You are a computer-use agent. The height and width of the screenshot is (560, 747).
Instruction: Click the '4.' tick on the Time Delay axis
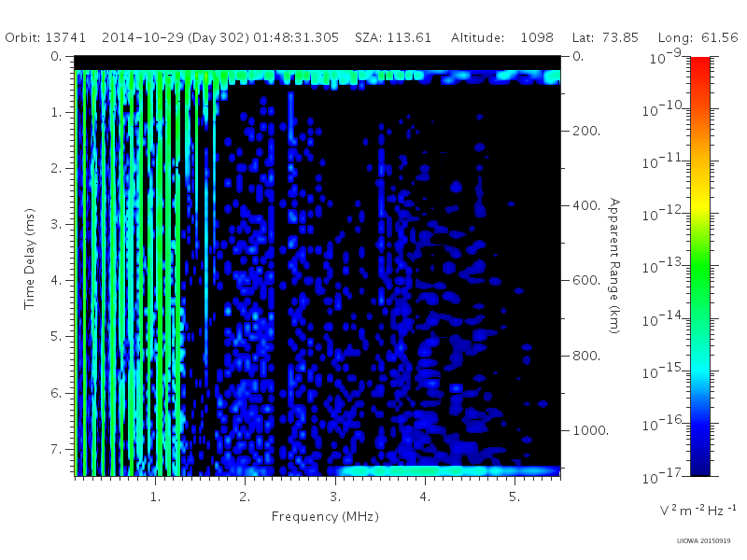56,280
